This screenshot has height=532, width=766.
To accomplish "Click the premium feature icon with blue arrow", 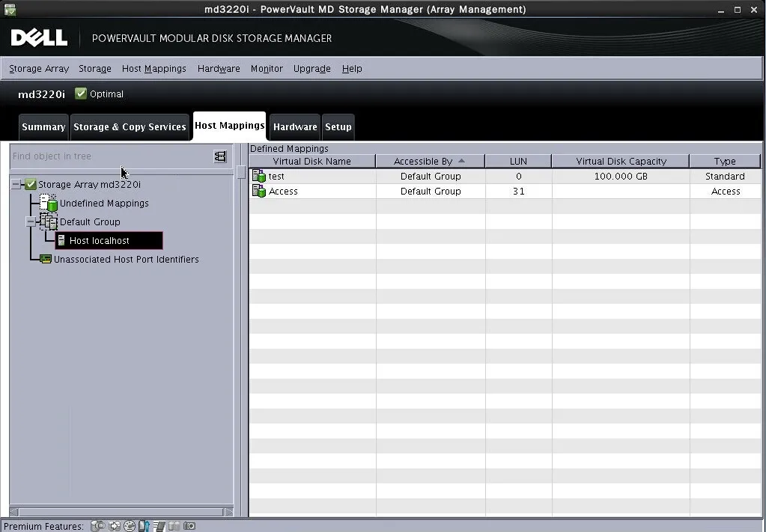I will tap(144, 526).
